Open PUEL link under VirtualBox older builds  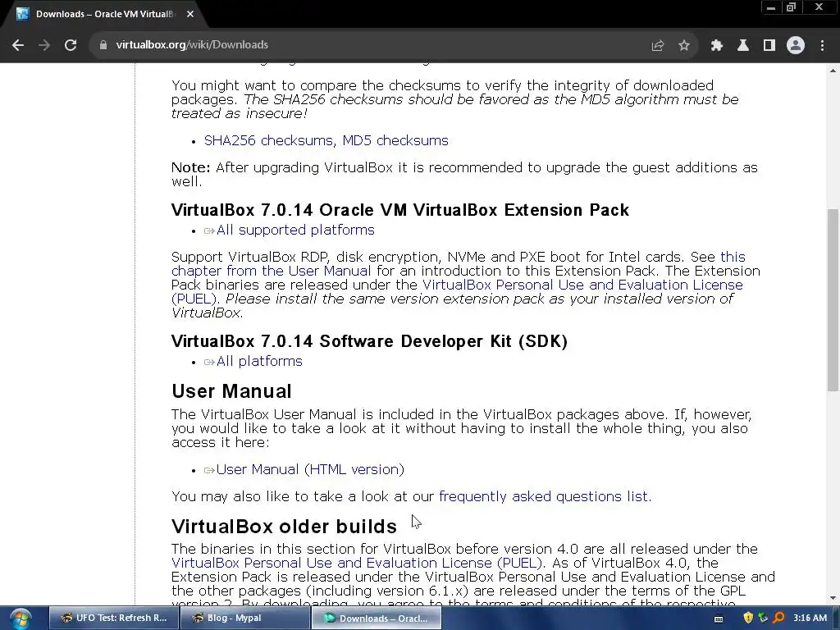[x=357, y=563]
